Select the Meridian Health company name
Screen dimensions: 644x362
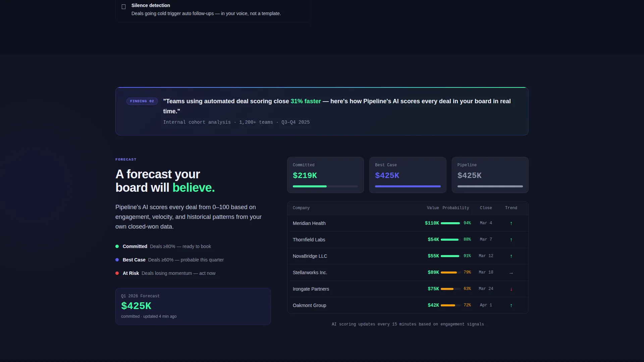point(309,223)
